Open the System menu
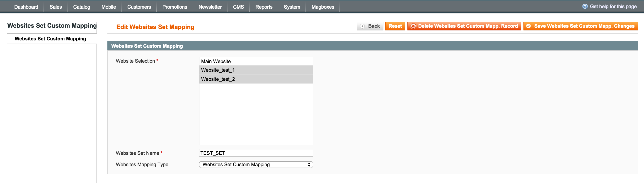This screenshot has width=644, height=183. click(x=292, y=7)
